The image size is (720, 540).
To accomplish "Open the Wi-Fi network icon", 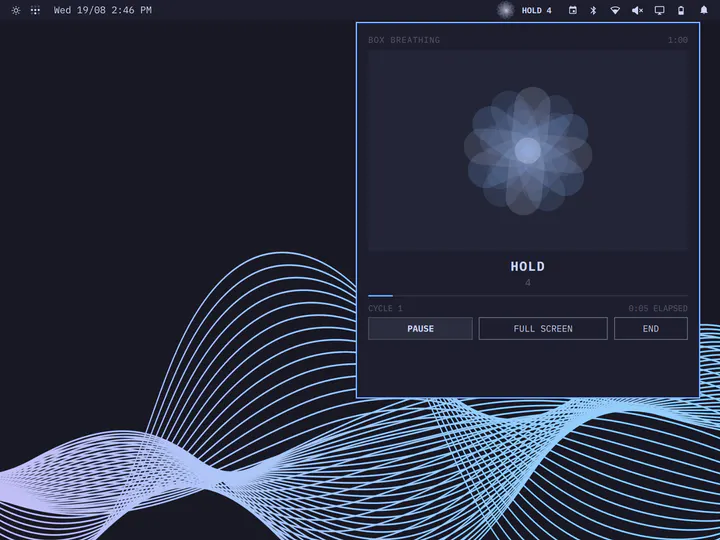I will (x=615, y=10).
